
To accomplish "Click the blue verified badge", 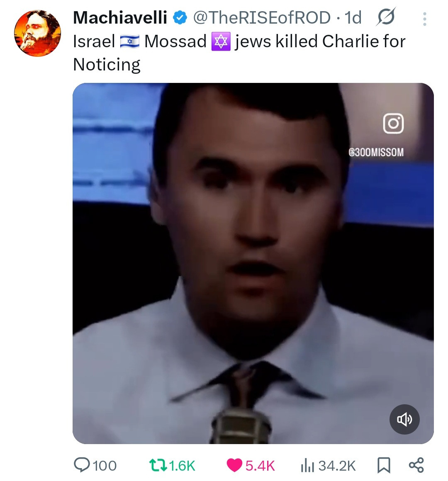I will click(x=180, y=18).
